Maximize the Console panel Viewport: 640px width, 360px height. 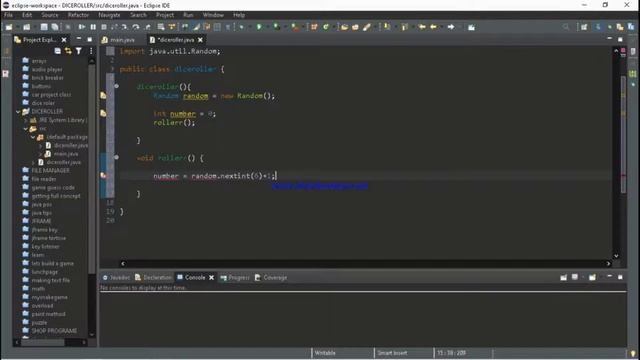click(620, 277)
